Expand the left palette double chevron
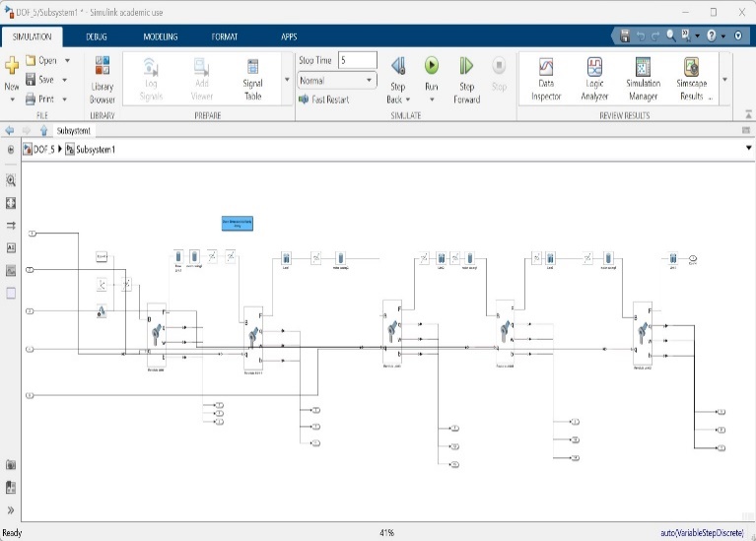 click(11, 510)
